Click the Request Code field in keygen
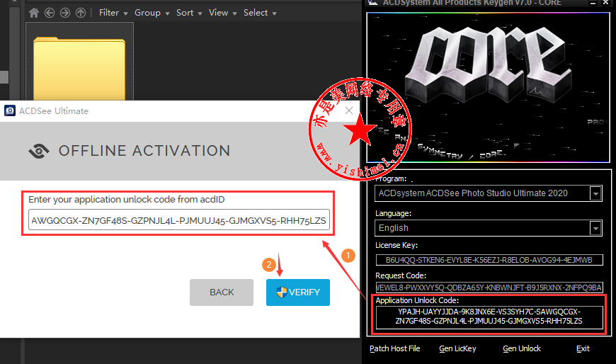 pos(489,288)
